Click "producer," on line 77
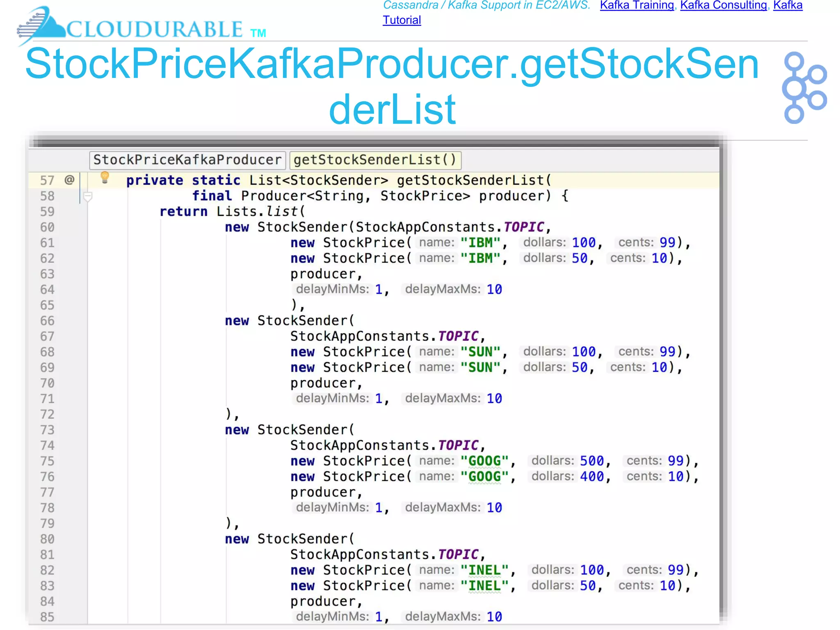This screenshot has height=630, width=840. pos(326,492)
